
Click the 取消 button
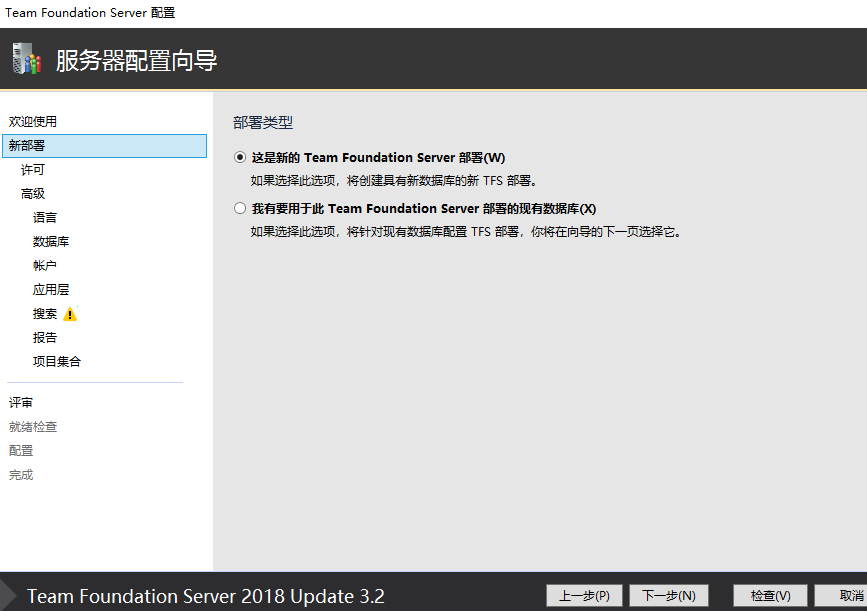[x=842, y=596]
